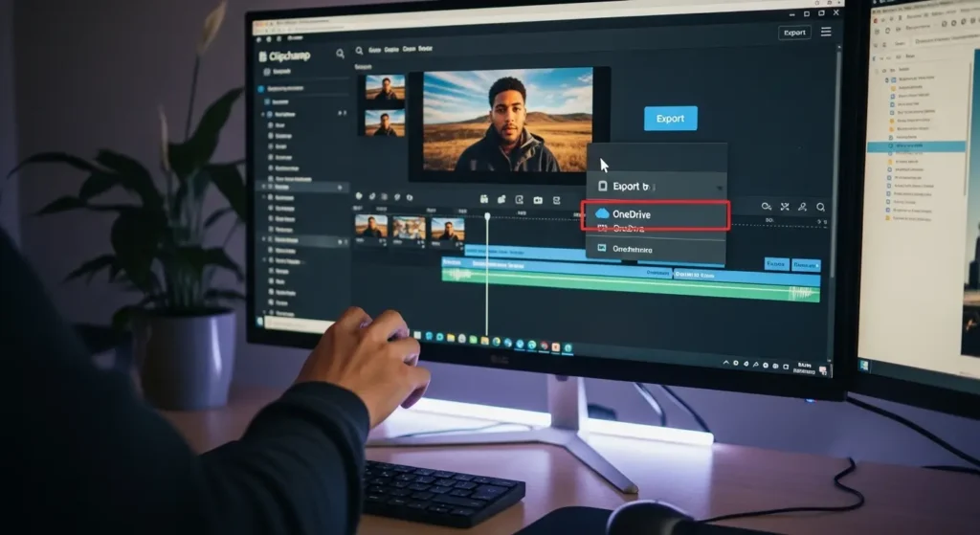Click the outlined Export button in the title bar
The height and width of the screenshot is (535, 980).
pos(794,33)
